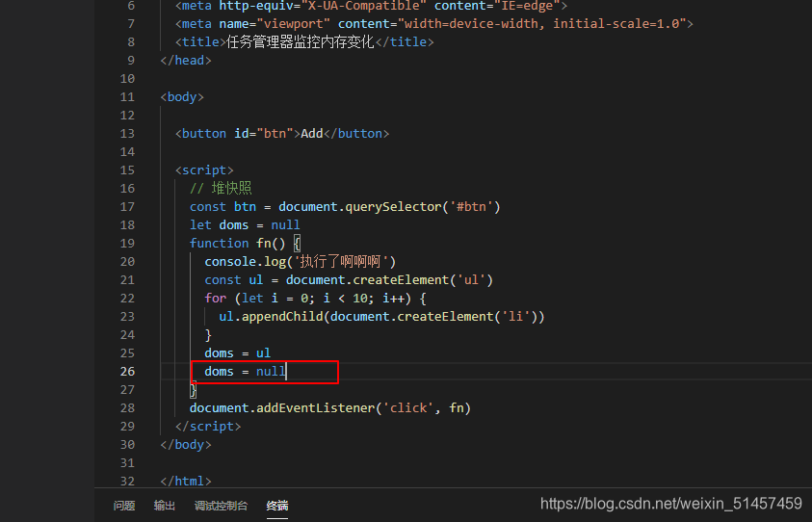The image size is (812, 522).
Task: Click the viewport meta tag line
Action: pos(434,24)
